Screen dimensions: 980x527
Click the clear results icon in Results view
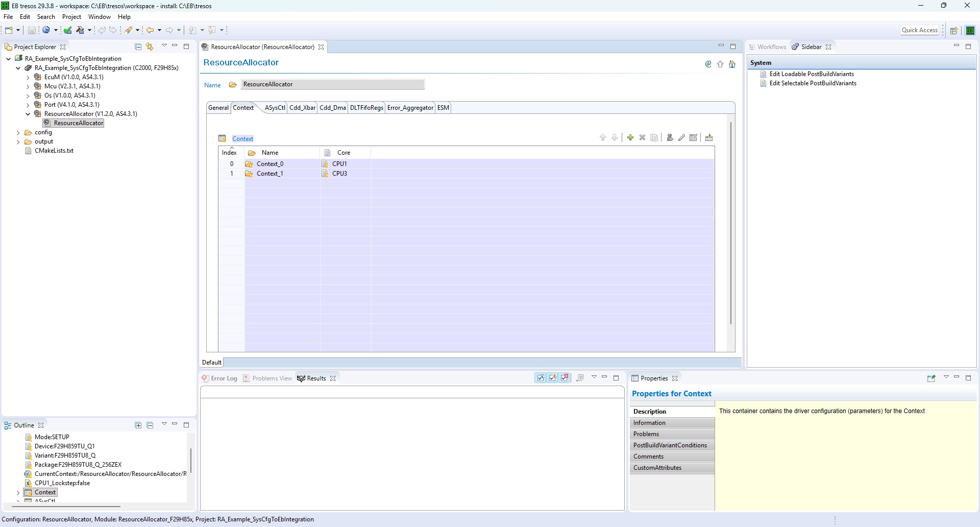pos(580,378)
